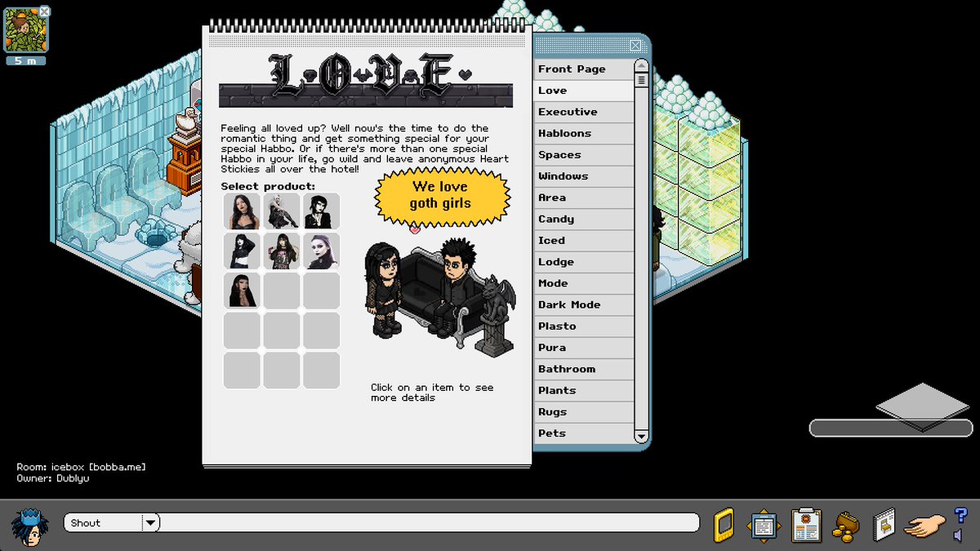Click the 'Room: icebox [bobba.me]' label

tap(81, 467)
